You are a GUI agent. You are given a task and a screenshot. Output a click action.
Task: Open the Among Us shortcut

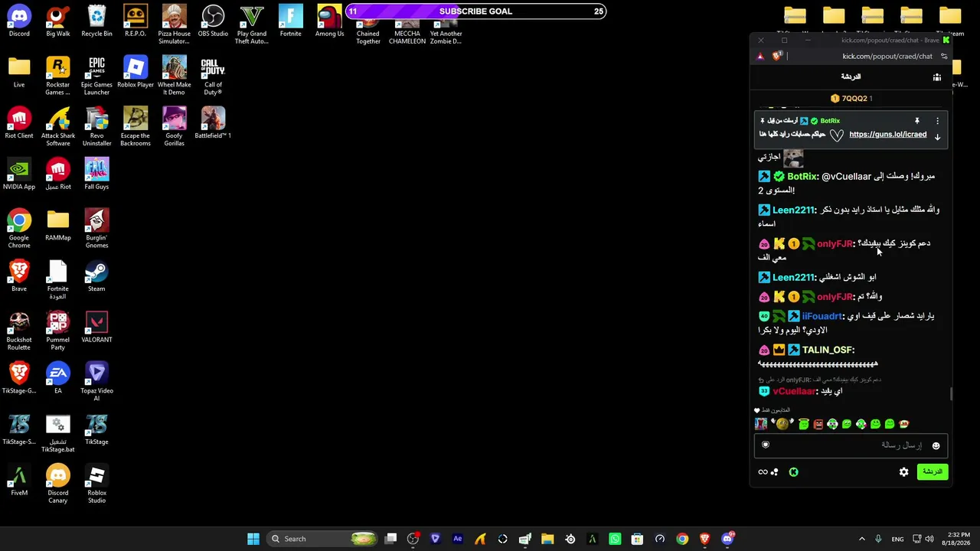(329, 21)
